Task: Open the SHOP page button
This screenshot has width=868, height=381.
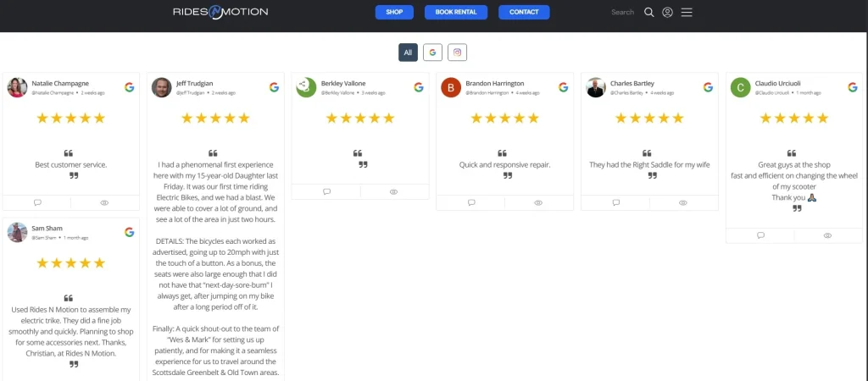Action: (x=394, y=13)
